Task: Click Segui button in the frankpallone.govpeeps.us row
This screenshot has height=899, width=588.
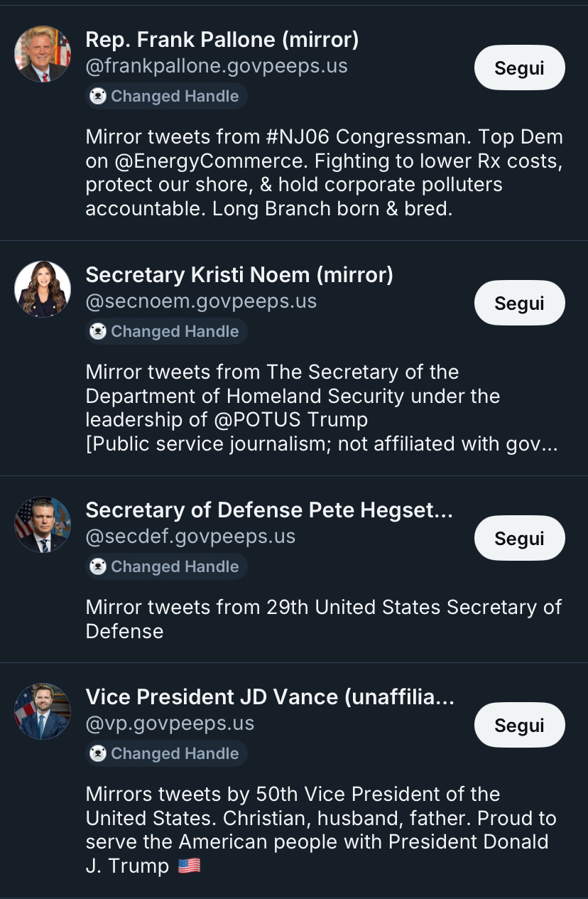Action: tap(519, 68)
